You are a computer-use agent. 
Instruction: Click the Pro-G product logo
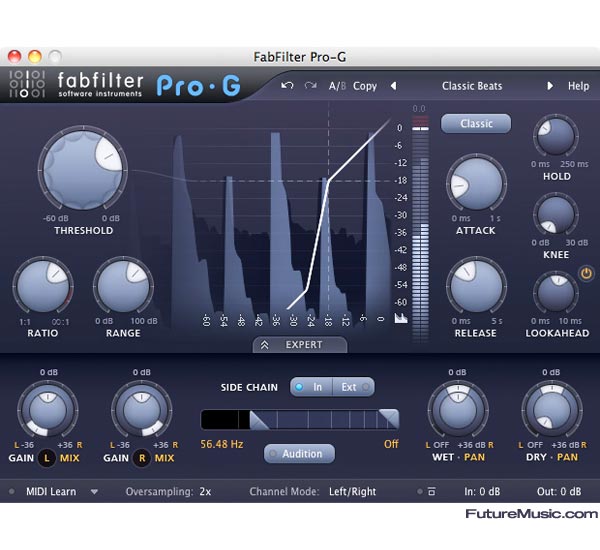[199, 86]
